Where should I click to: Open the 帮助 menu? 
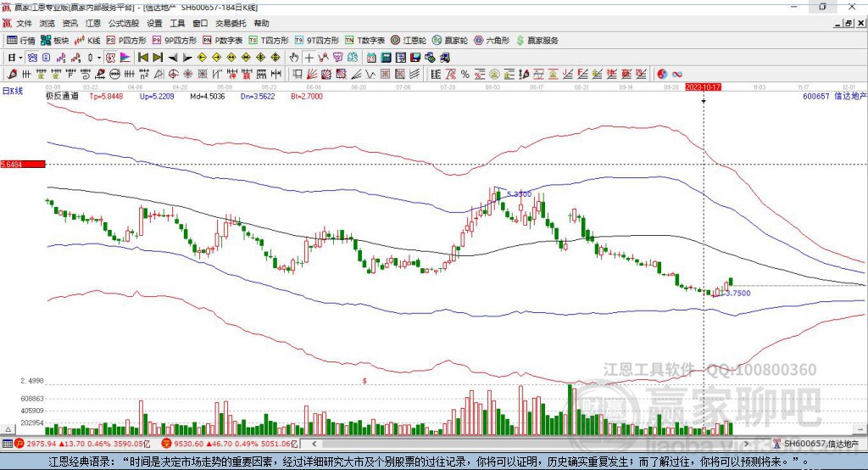[x=261, y=23]
